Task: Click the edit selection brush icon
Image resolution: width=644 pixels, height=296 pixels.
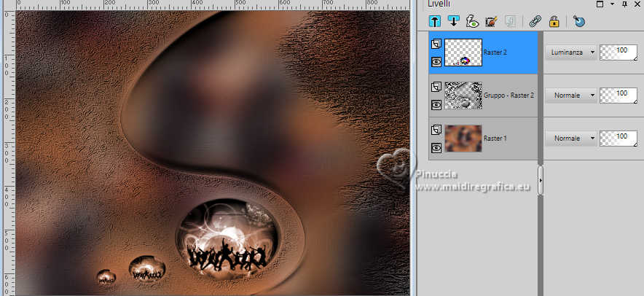Action: 491,21
